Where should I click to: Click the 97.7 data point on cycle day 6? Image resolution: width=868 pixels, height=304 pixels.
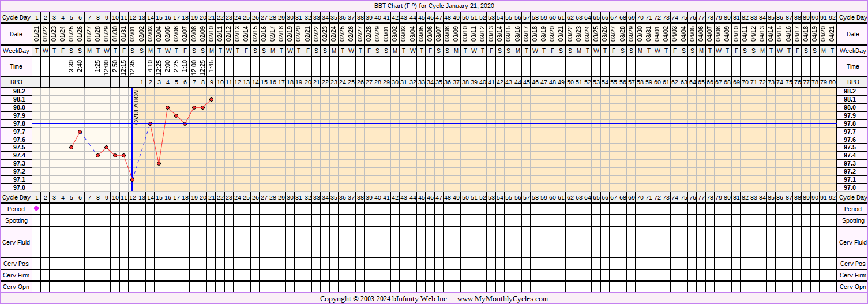coord(80,132)
